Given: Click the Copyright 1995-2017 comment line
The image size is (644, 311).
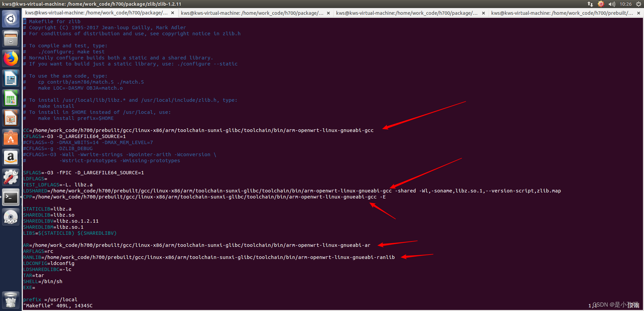Looking at the screenshot, I should click(x=104, y=28).
